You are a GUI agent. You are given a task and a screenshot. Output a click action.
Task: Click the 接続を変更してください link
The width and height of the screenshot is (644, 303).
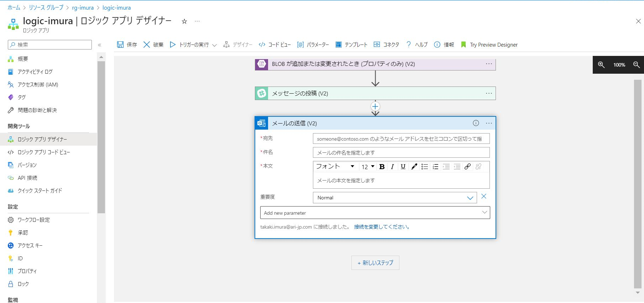(x=382, y=227)
